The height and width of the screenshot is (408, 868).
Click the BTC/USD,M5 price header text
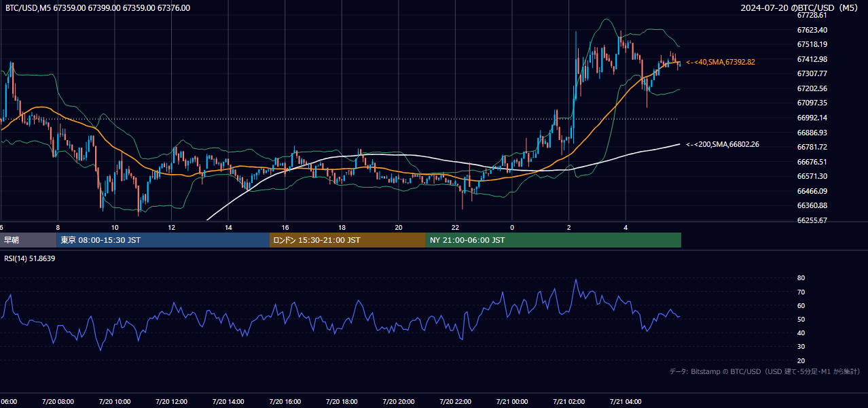point(98,8)
